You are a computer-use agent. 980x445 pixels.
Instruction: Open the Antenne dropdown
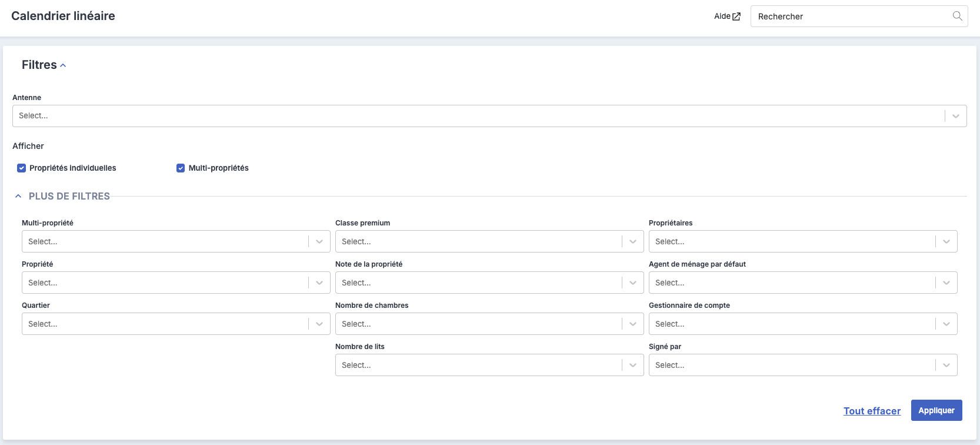pos(489,116)
